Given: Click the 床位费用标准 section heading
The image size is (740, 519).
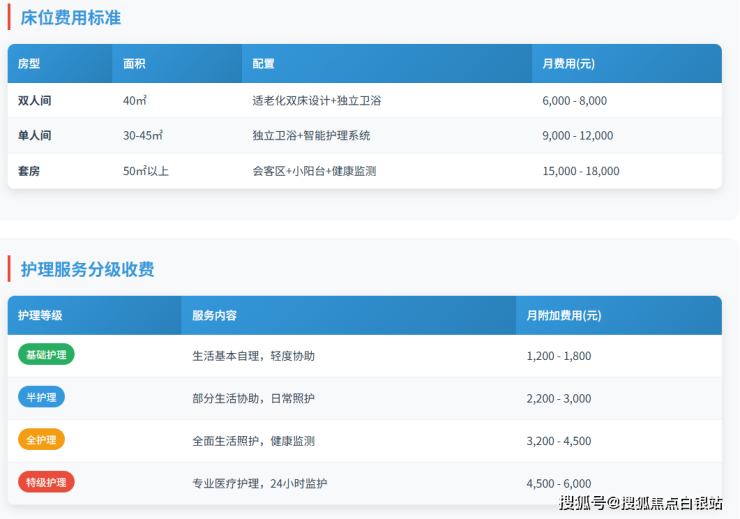Looking at the screenshot, I should coord(71,17).
